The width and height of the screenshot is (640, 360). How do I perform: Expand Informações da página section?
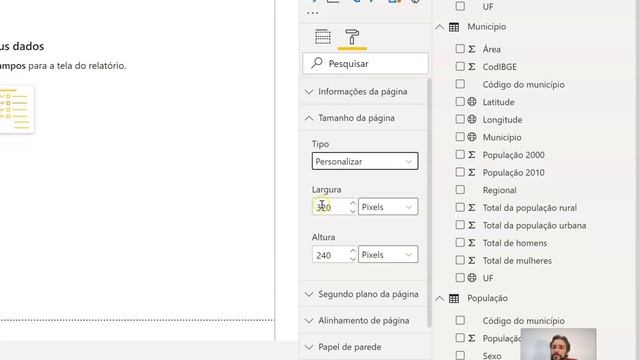click(365, 92)
